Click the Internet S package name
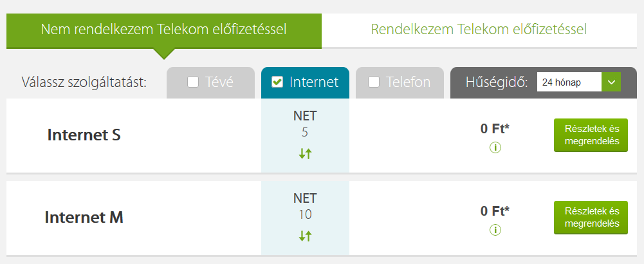Viewport: 644px width, 264px height. click(84, 135)
